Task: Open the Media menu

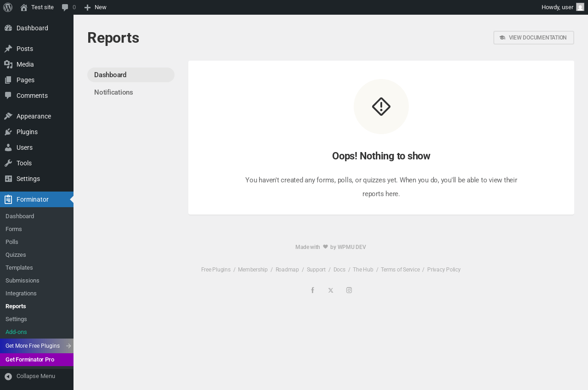Action: 37,64
